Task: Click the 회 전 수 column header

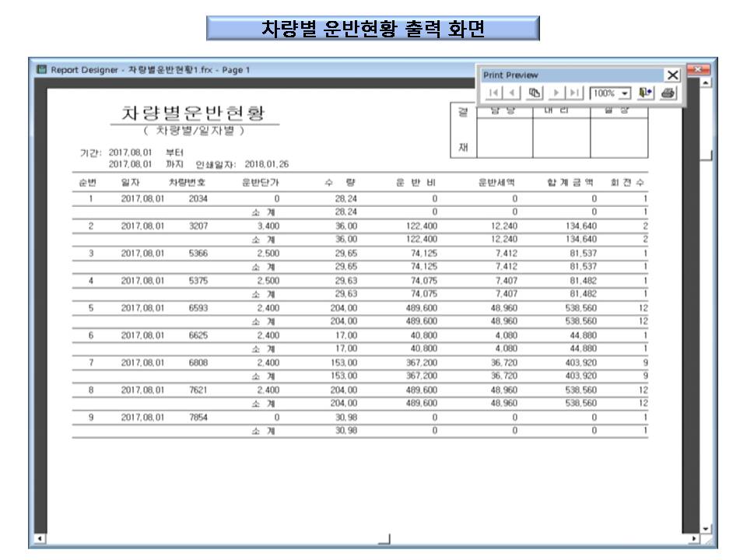Action: (627, 182)
